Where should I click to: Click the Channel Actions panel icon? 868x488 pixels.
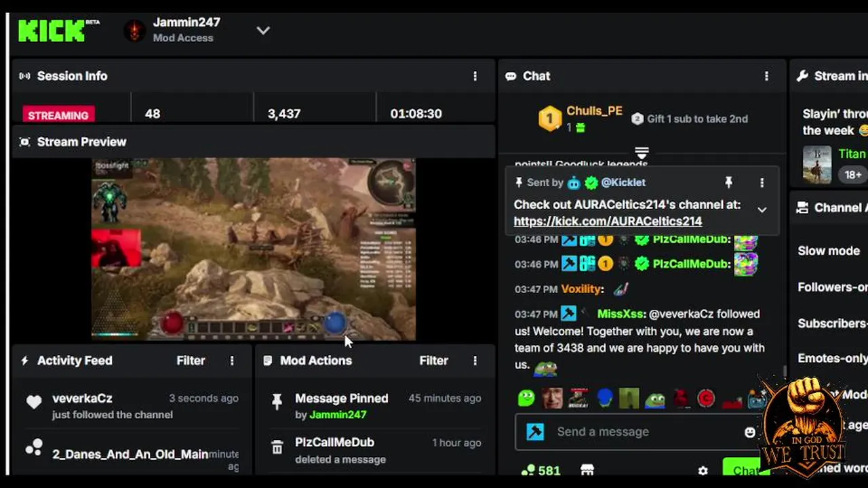pos(802,207)
